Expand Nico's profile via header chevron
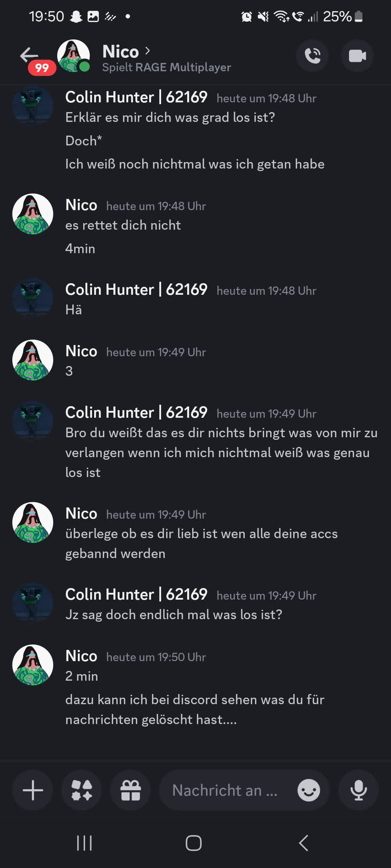391x868 pixels. pyautogui.click(x=147, y=51)
